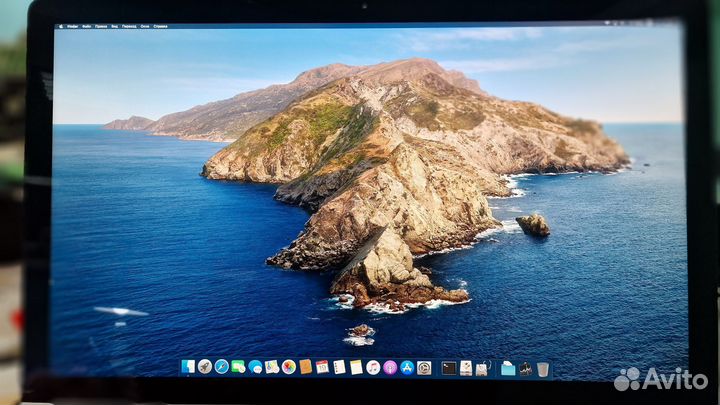This screenshot has width=720, height=405.
Task: Open the Справка menu
Action: pos(160,27)
